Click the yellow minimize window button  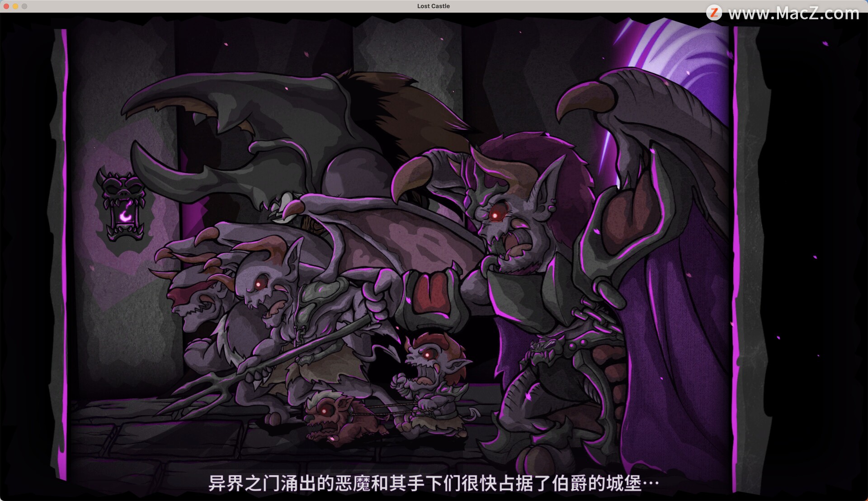tap(15, 6)
